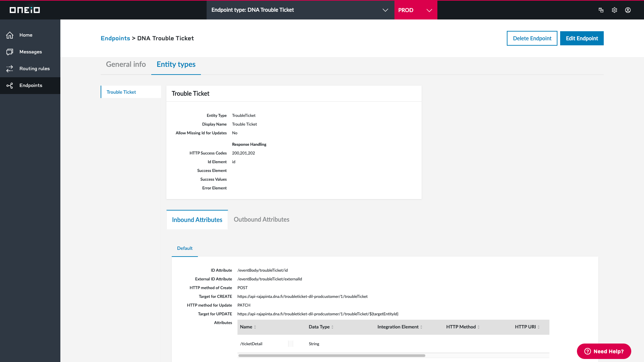Expand the Endpoint type dropdown

300,10
